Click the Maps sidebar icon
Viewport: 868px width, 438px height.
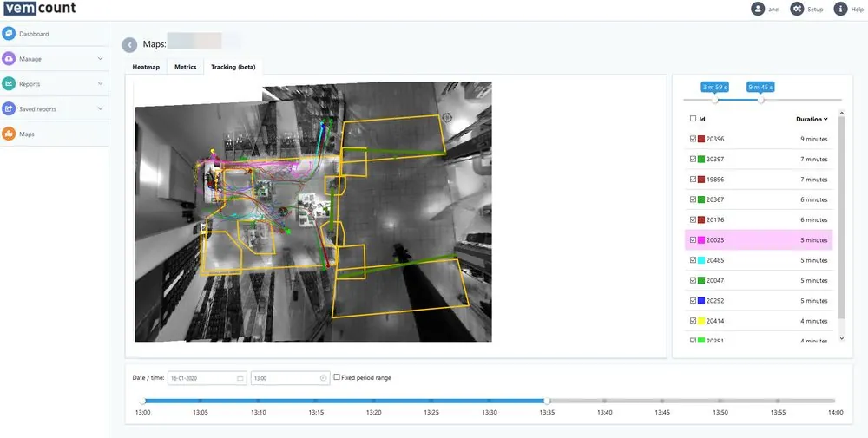coord(9,134)
